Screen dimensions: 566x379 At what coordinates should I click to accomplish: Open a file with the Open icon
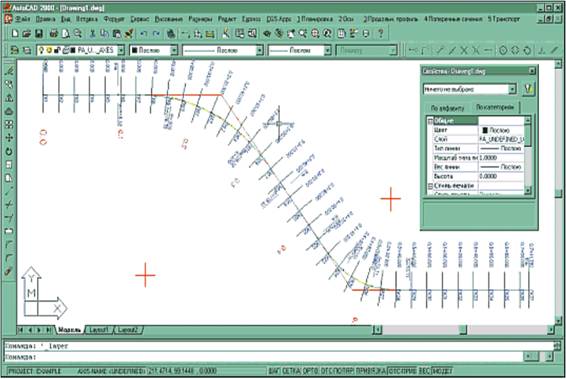coord(26,34)
